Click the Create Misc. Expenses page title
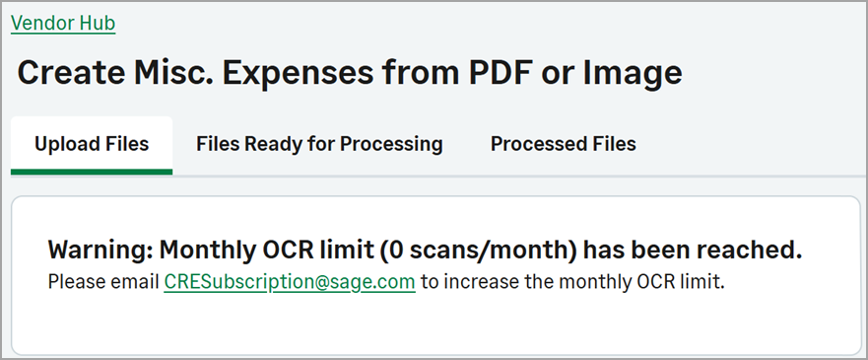This screenshot has height=360, width=868. (x=350, y=73)
